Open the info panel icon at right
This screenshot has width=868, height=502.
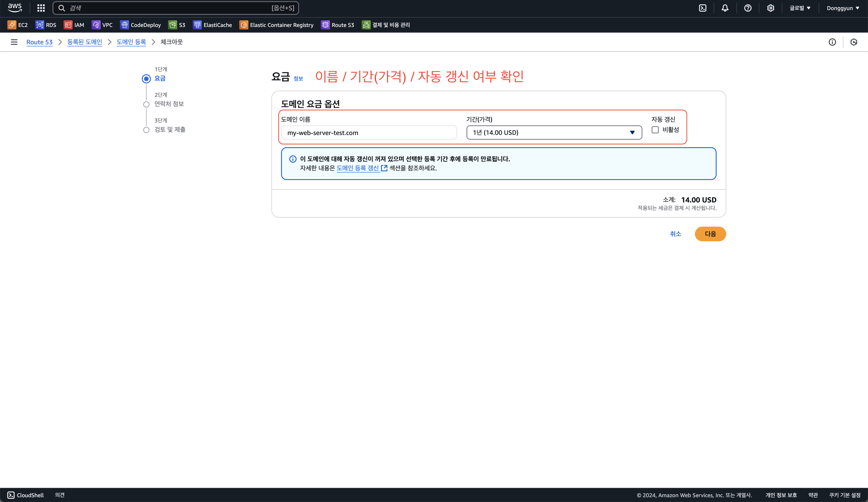pyautogui.click(x=832, y=42)
